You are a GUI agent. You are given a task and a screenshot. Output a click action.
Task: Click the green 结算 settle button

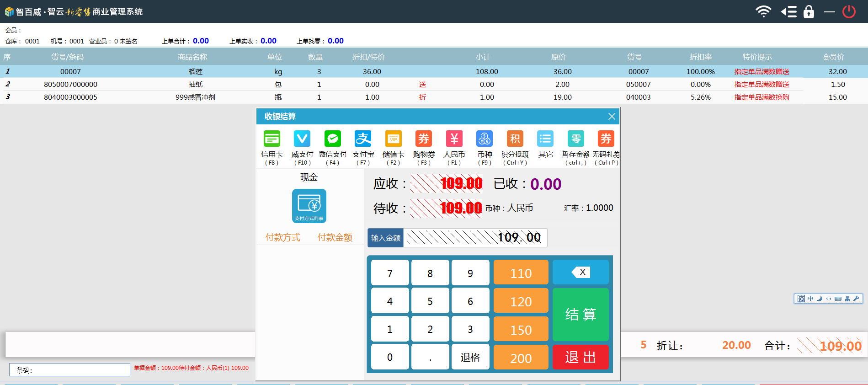[580, 314]
